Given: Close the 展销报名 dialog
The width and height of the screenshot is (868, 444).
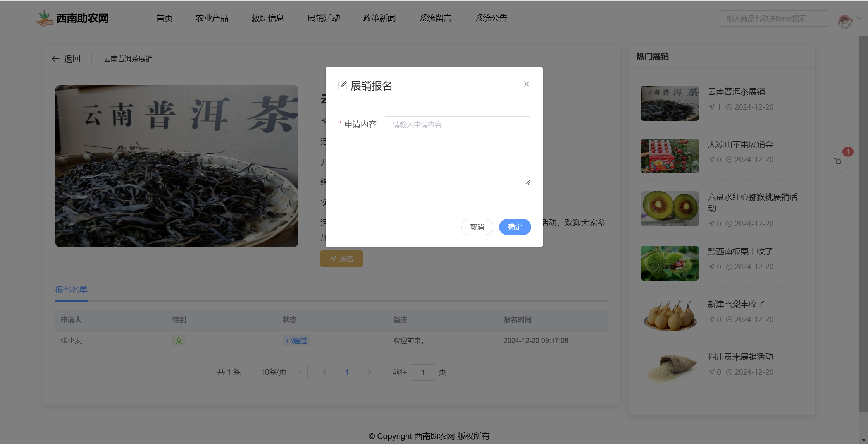Looking at the screenshot, I should 526,84.
